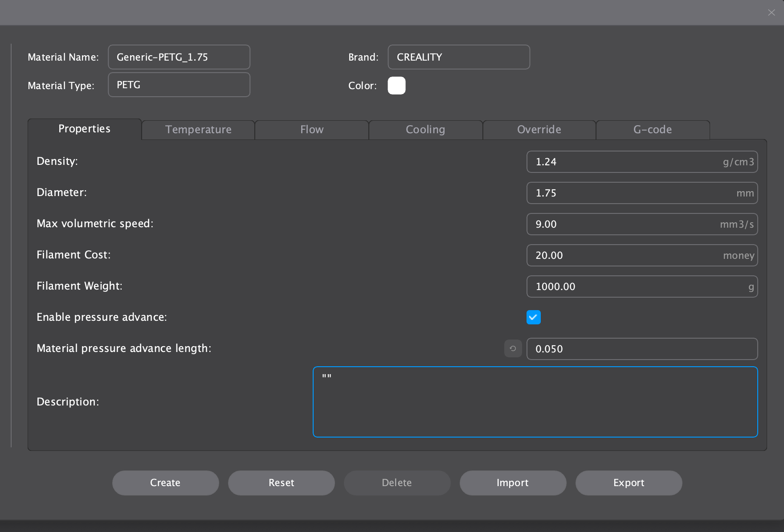Viewport: 784px width, 532px height.
Task: Focus the Density value field
Action: point(624,162)
